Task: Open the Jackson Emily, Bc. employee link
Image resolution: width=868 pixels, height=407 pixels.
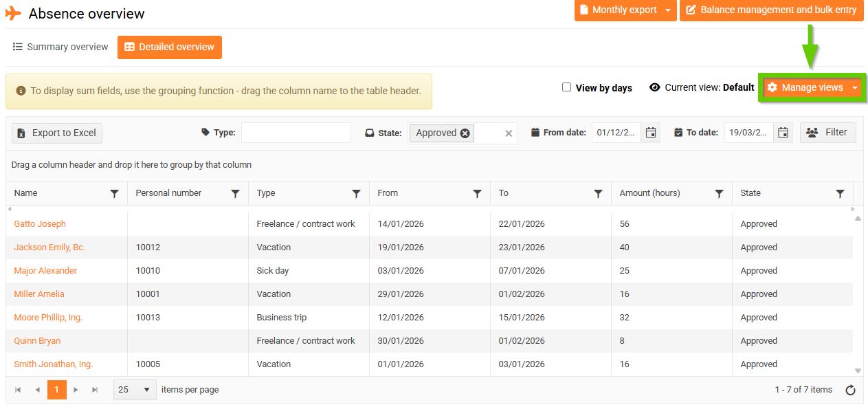Action: 49,247
